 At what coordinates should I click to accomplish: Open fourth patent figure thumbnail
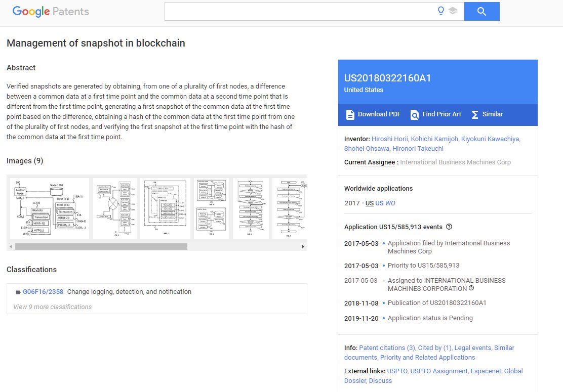212,208
